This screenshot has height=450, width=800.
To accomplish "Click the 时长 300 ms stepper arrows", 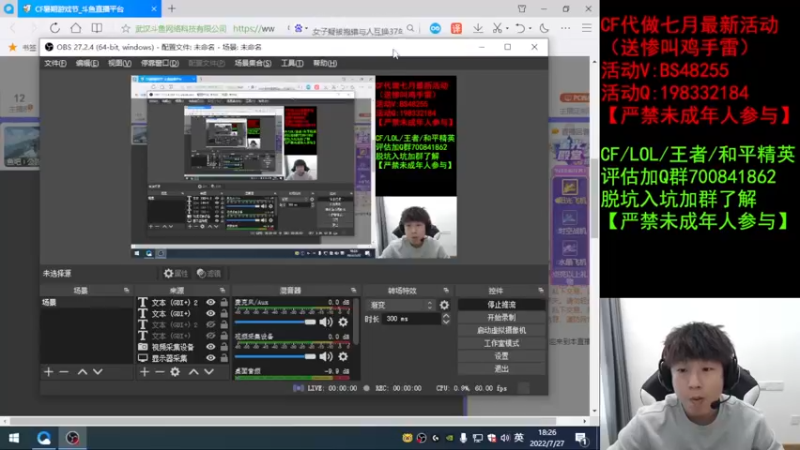I will [x=446, y=319].
